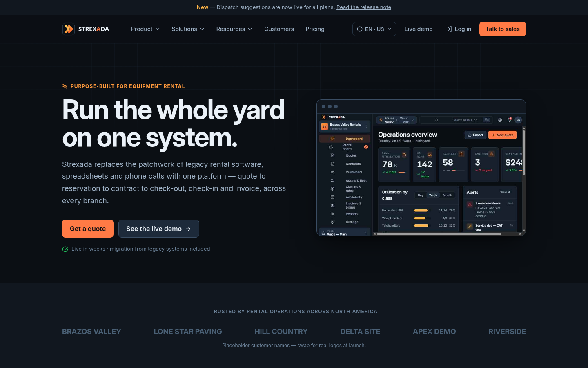Click the check icon on the Available card
Viewport: 588px width, 368px height.
coord(461,154)
